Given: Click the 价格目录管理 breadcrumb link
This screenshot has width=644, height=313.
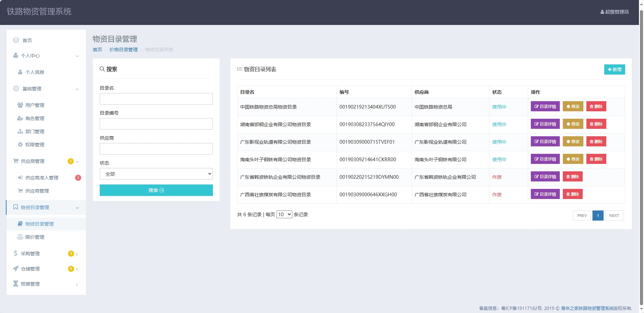Looking at the screenshot, I should pyautogui.click(x=123, y=49).
